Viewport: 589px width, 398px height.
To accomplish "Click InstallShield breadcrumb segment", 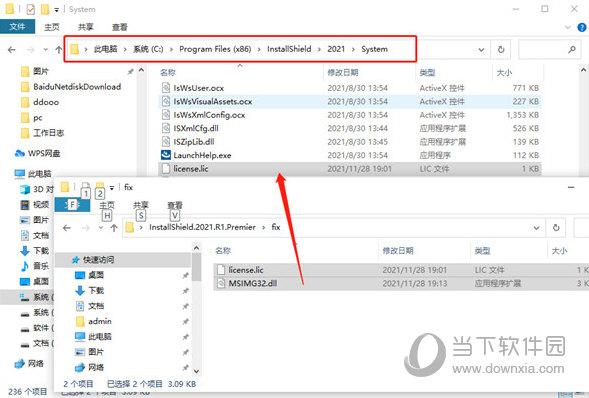I will click(x=289, y=49).
